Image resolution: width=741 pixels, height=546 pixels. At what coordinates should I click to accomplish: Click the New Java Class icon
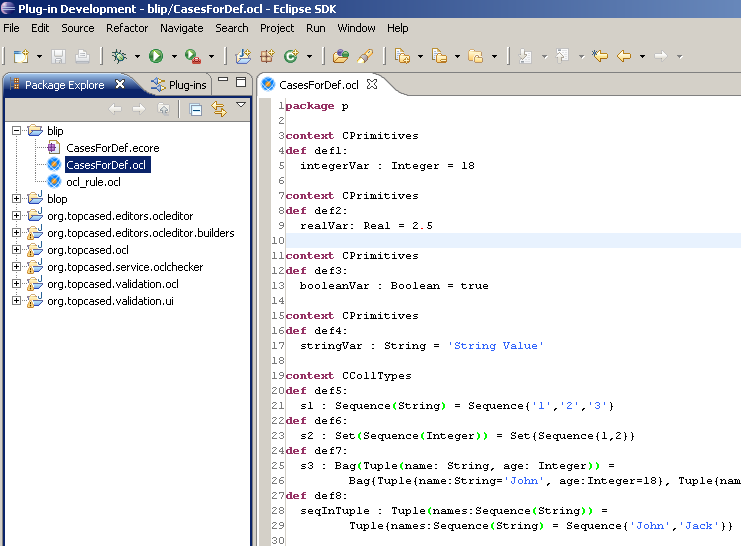click(291, 56)
